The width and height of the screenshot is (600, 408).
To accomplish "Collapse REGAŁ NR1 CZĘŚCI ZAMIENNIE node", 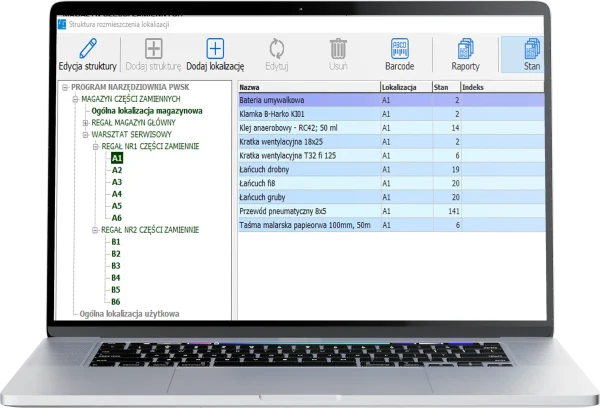I will pyautogui.click(x=95, y=147).
